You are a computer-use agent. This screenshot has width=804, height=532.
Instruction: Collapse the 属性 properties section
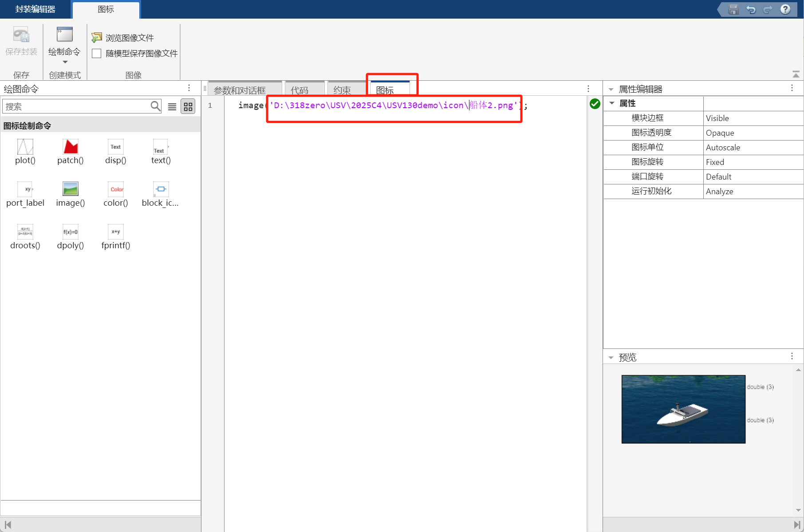(x=612, y=103)
